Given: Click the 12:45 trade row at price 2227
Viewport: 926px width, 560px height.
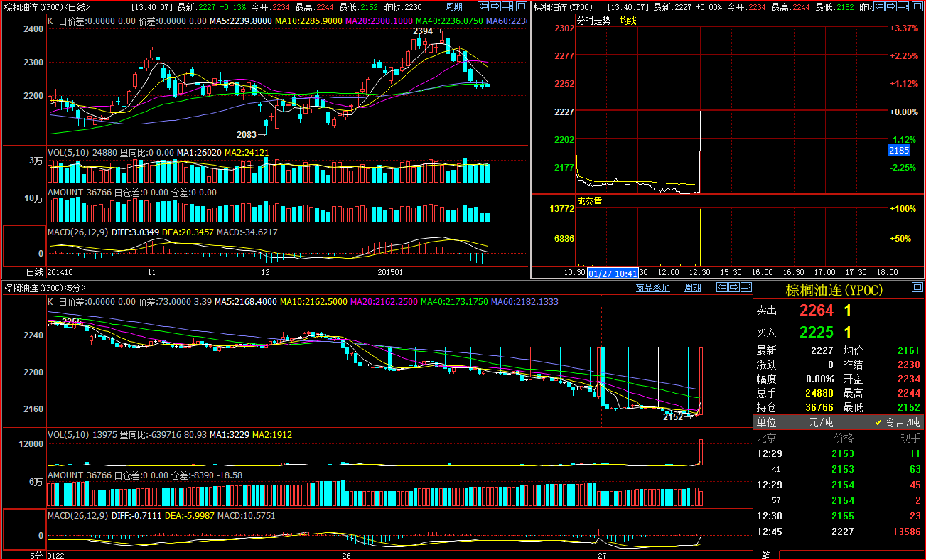Looking at the screenshot, I should pyautogui.click(x=839, y=532).
